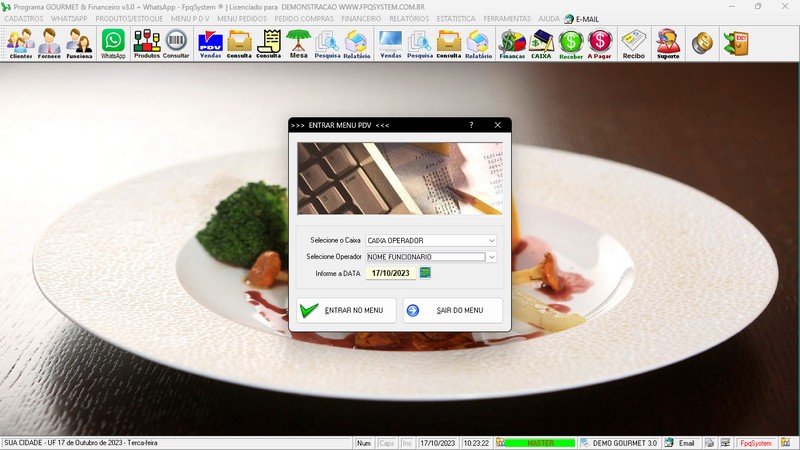Open the calendar icon beside the date field
This screenshot has width=800, height=450.
425,273
